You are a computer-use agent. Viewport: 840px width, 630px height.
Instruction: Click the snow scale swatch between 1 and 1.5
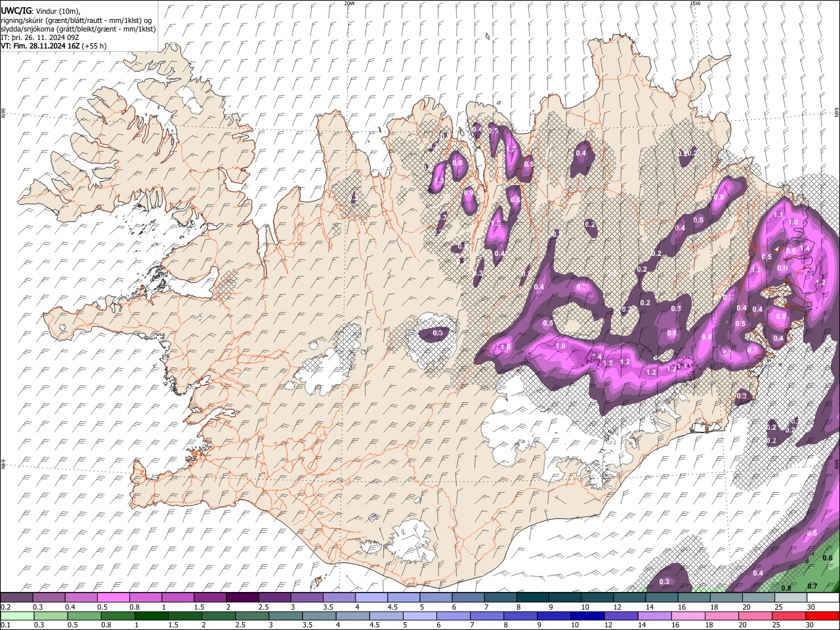tap(177, 598)
